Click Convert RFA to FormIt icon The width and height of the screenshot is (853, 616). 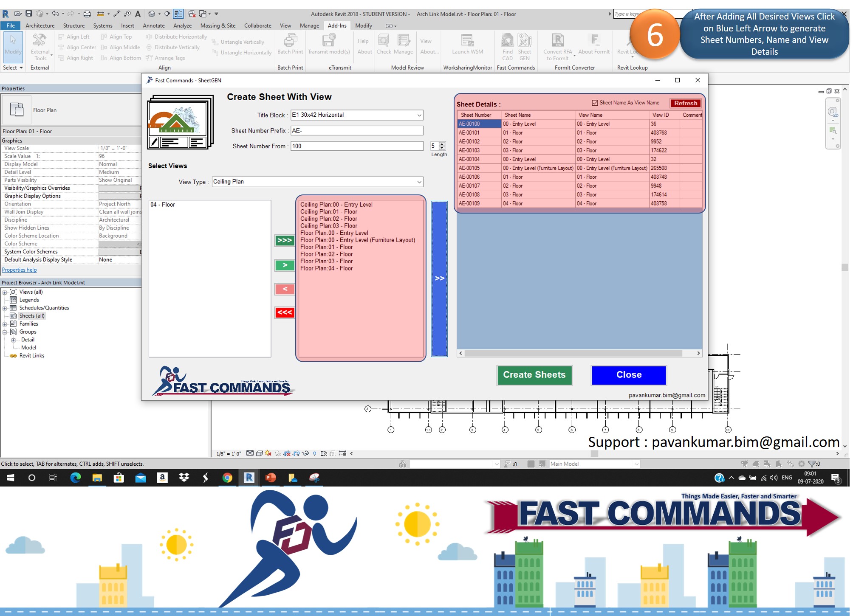[x=558, y=41]
